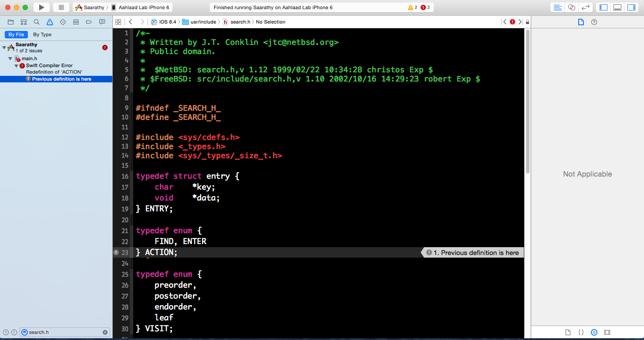This screenshot has width=644, height=340.
Task: Click the Stop button in toolbar
Action: click(x=61, y=7)
